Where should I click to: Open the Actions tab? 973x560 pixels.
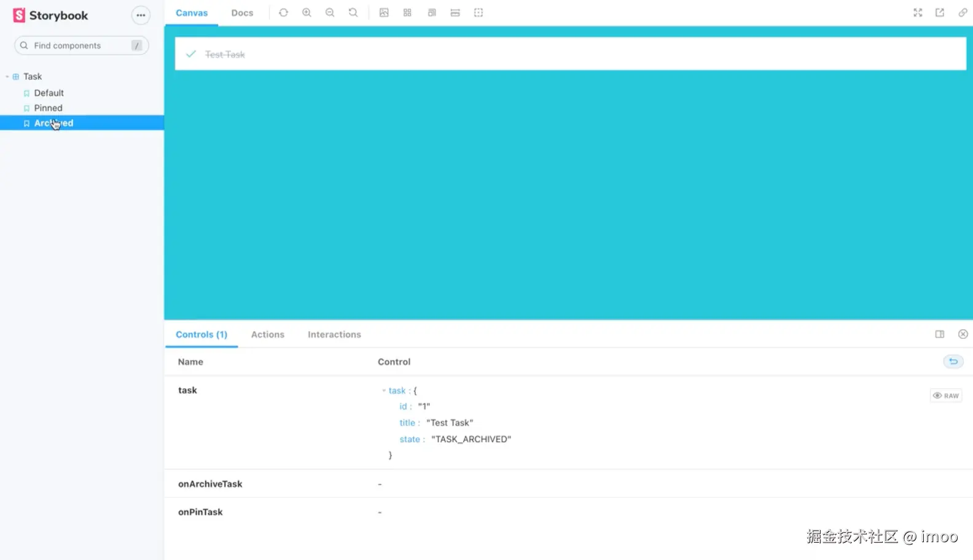(x=268, y=335)
